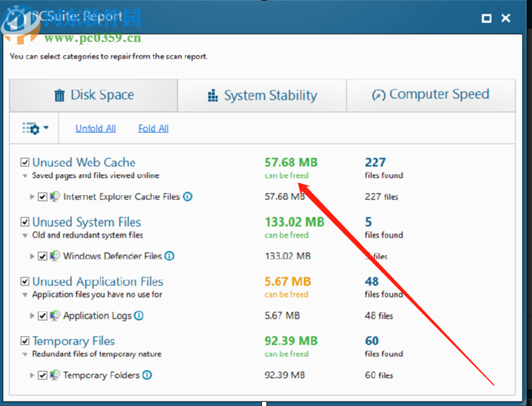Show info for Temporary Folders
The width and height of the screenshot is (532, 406).
[147, 375]
